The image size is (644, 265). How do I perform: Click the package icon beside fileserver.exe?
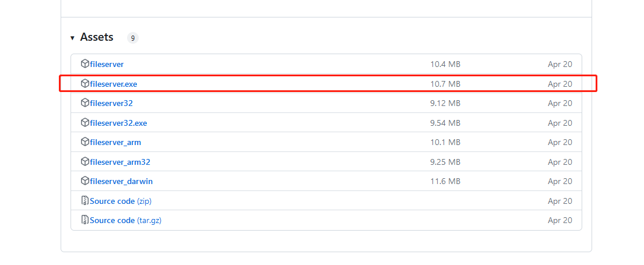click(85, 84)
